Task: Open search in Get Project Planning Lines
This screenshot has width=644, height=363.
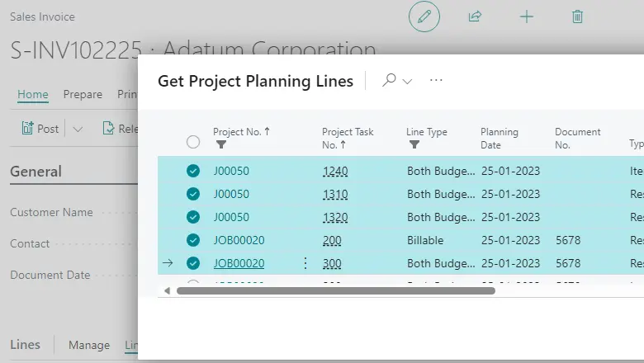Action: pos(389,80)
